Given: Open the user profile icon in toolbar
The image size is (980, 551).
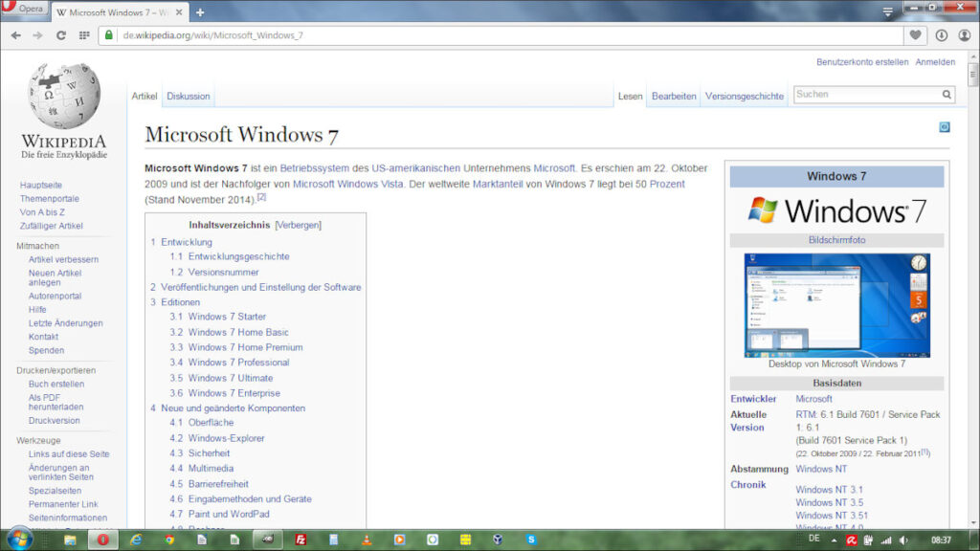Looking at the screenshot, I should [x=965, y=35].
